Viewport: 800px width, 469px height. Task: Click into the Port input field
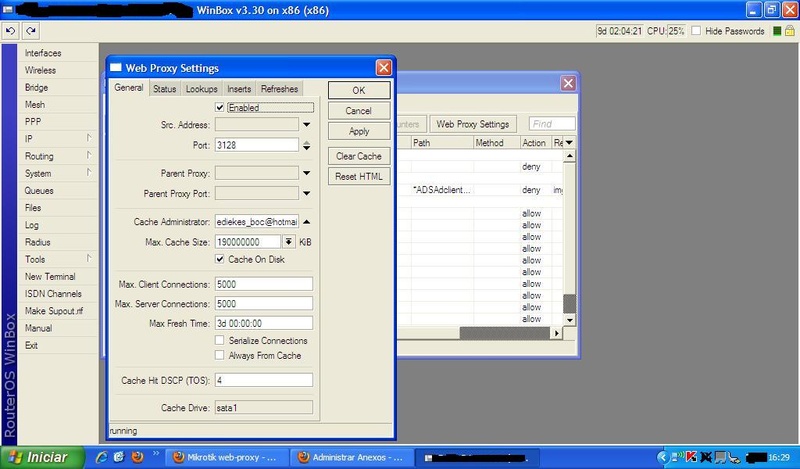[x=256, y=145]
